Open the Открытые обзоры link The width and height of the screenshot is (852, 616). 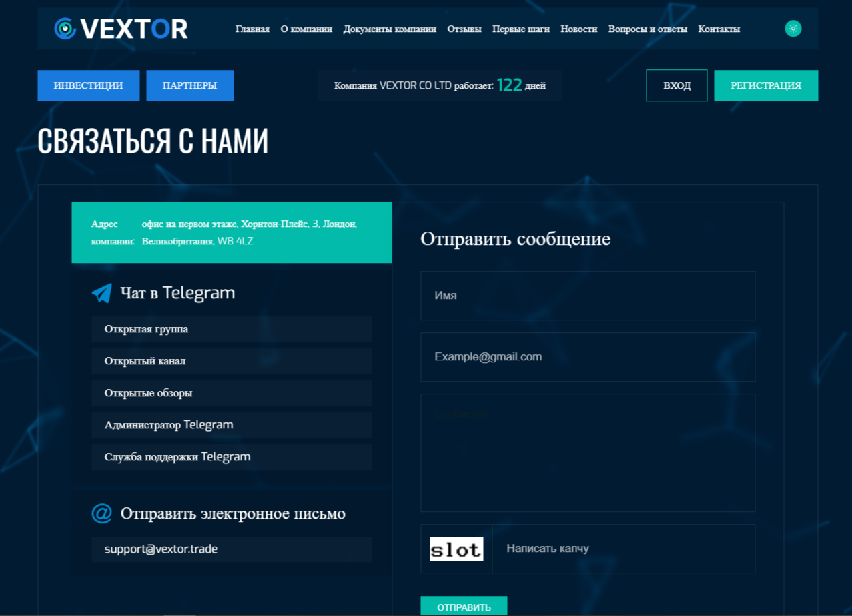coord(232,393)
